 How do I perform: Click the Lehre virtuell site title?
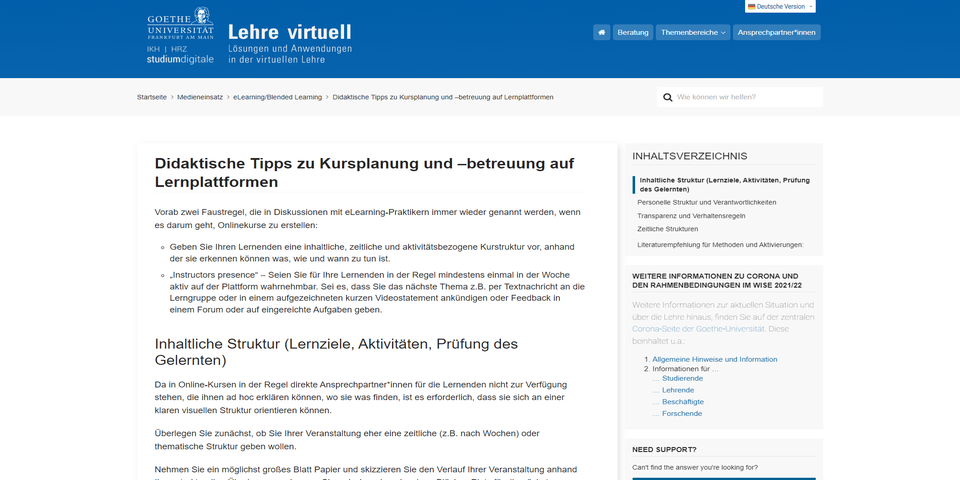(x=290, y=32)
